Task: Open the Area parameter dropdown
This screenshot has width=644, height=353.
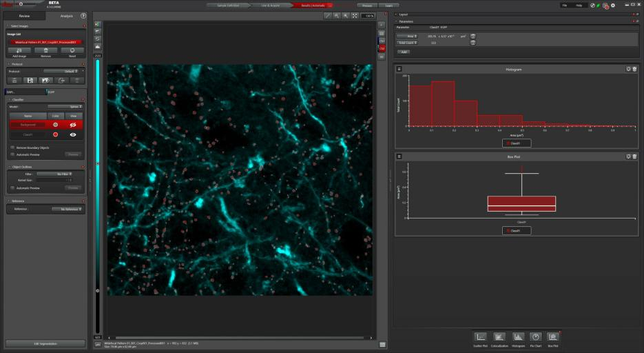Action: [x=407, y=36]
